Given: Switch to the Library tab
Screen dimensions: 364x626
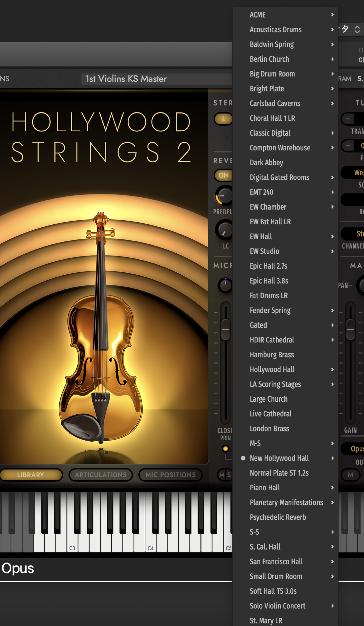Looking at the screenshot, I should (x=30, y=475).
